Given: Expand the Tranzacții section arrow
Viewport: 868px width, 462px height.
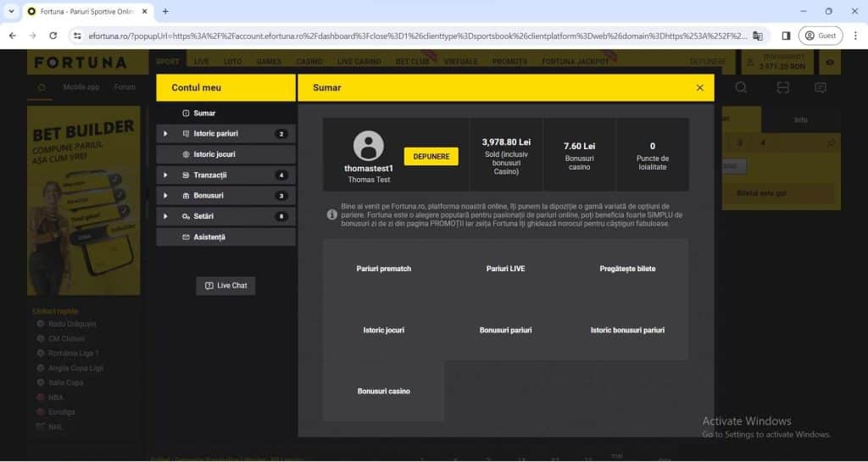Looking at the screenshot, I should coord(165,175).
